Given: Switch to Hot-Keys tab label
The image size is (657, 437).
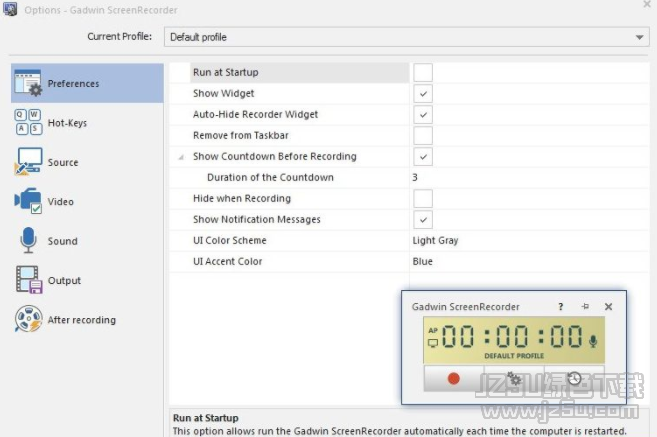Looking at the screenshot, I should [x=67, y=123].
